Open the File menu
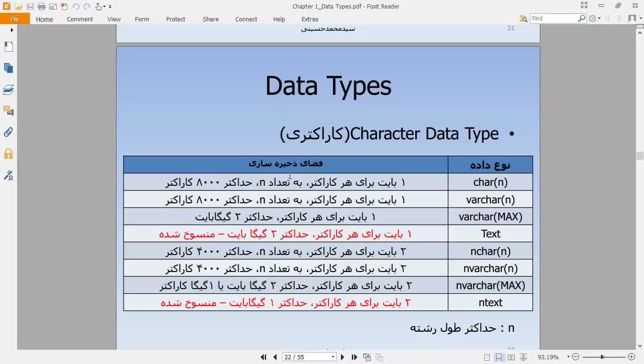The width and height of the screenshot is (644, 364). tap(15, 19)
